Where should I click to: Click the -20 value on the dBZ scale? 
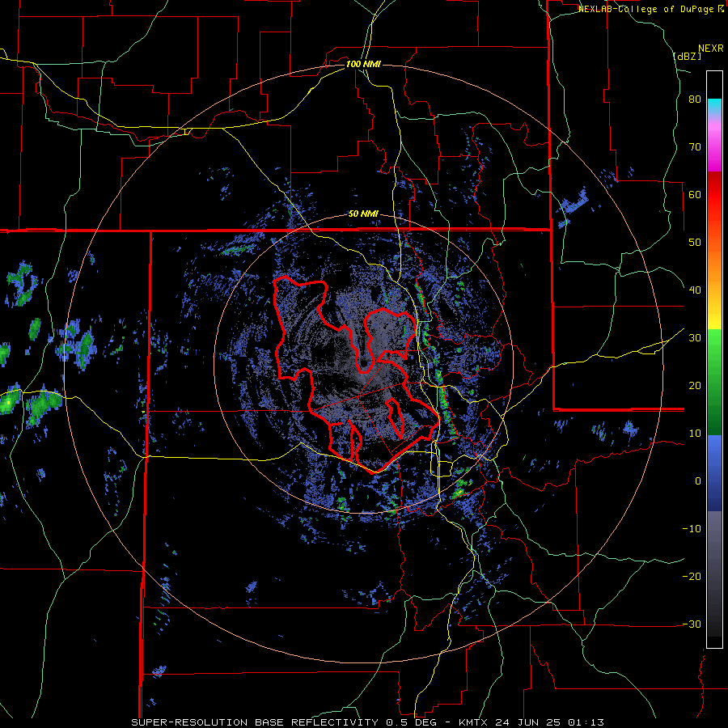(692, 577)
